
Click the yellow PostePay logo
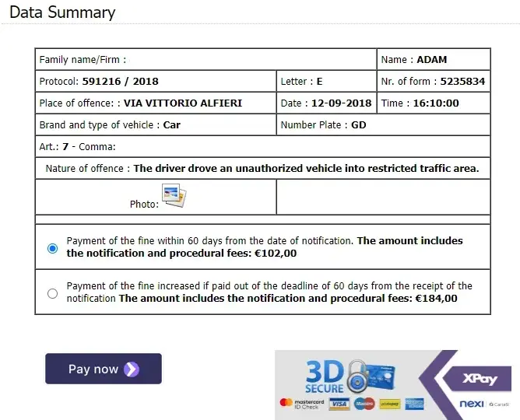(390, 404)
